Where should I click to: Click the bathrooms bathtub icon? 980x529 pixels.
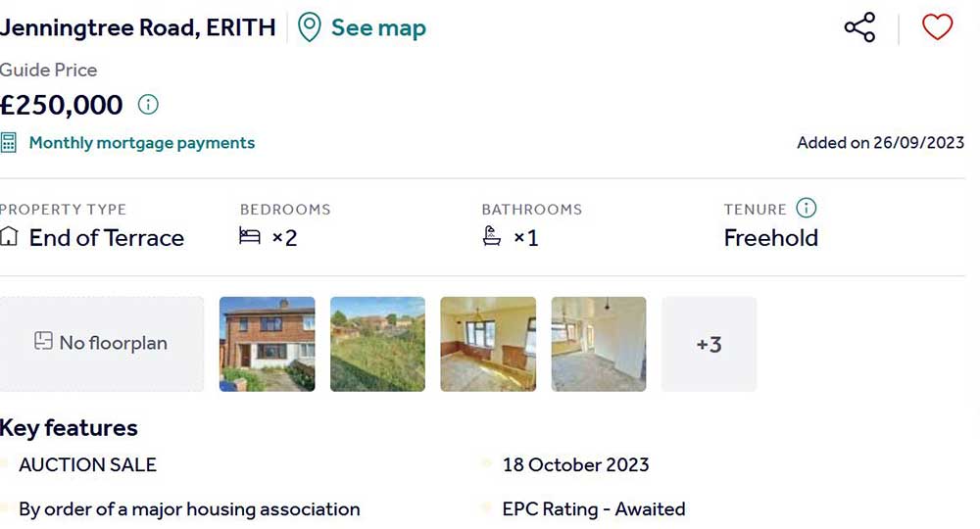[492, 237]
